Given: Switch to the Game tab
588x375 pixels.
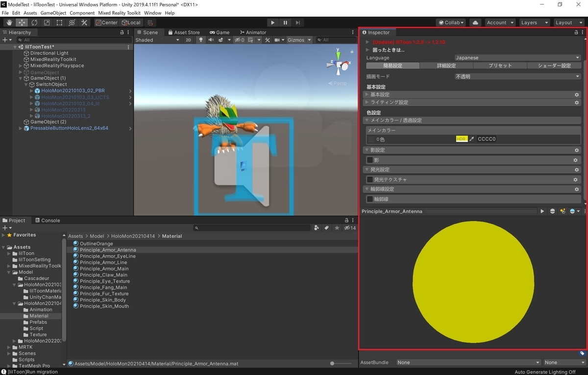Looking at the screenshot, I should 220,32.
